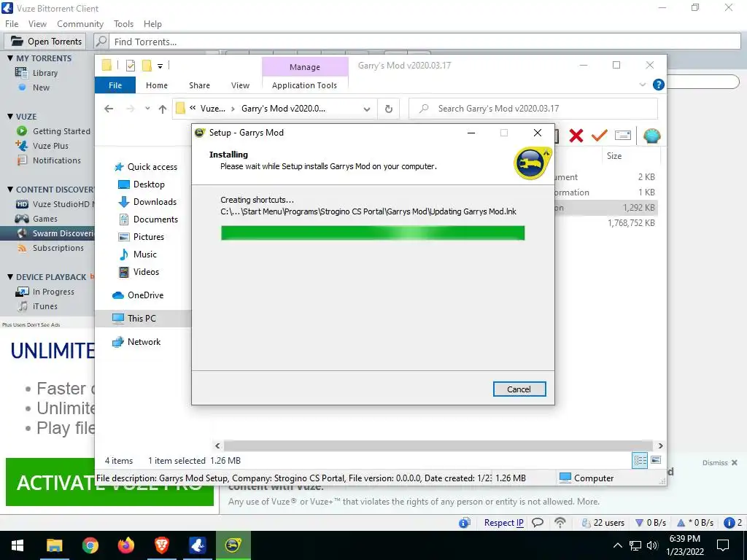Open recent locations dropdown in Explorer
Image resolution: width=747 pixels, height=560 pixels.
[x=147, y=109]
